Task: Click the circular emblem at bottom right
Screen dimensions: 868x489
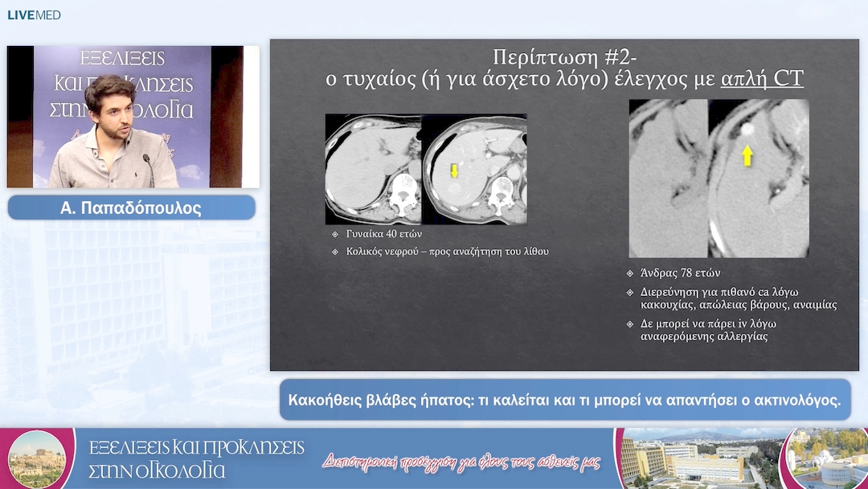Action: 829,461
